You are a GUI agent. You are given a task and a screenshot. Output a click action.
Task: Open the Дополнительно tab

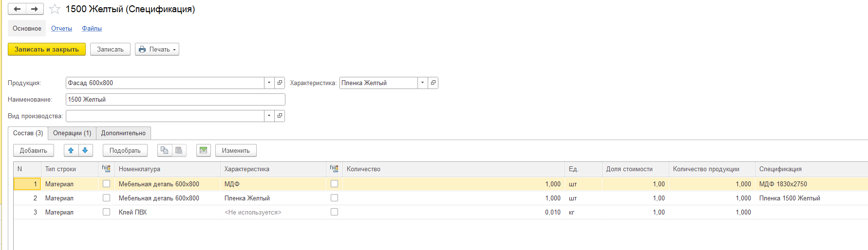click(123, 133)
